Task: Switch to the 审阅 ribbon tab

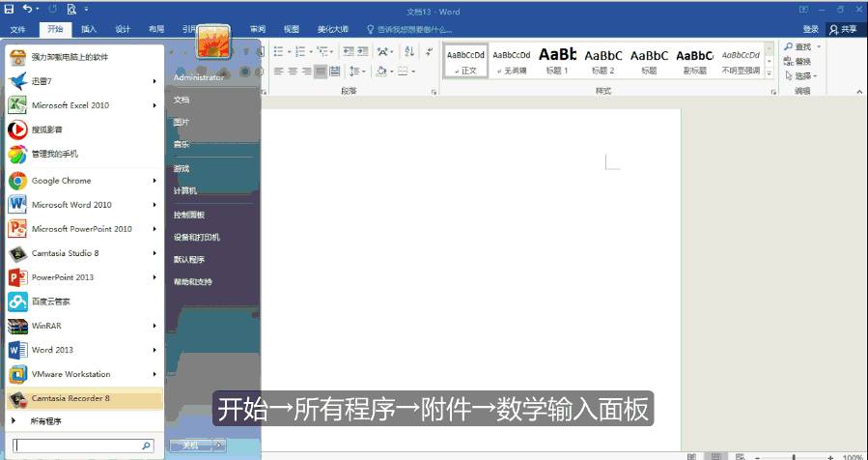Action: pyautogui.click(x=258, y=29)
